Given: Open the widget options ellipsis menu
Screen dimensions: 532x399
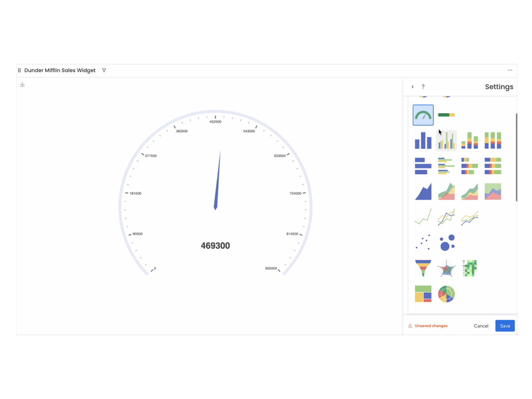Looking at the screenshot, I should [x=510, y=70].
